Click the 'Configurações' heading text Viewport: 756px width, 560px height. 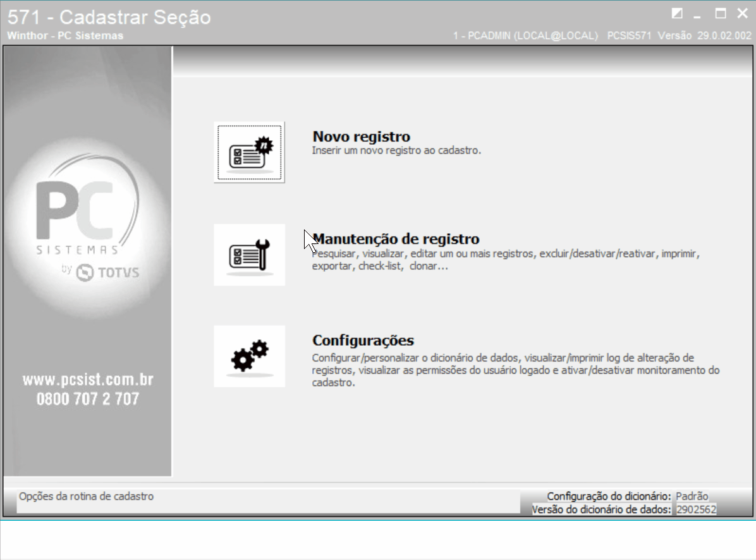tap(363, 340)
